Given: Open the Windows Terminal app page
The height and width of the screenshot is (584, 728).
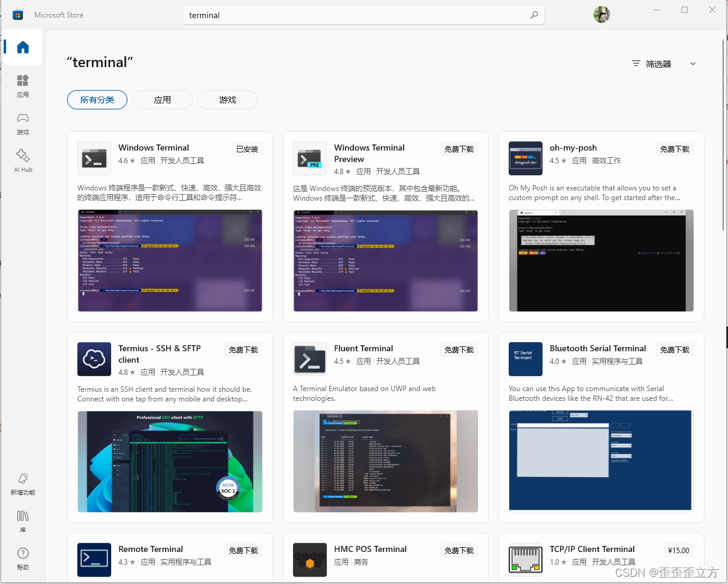Looking at the screenshot, I should pyautogui.click(x=153, y=148).
